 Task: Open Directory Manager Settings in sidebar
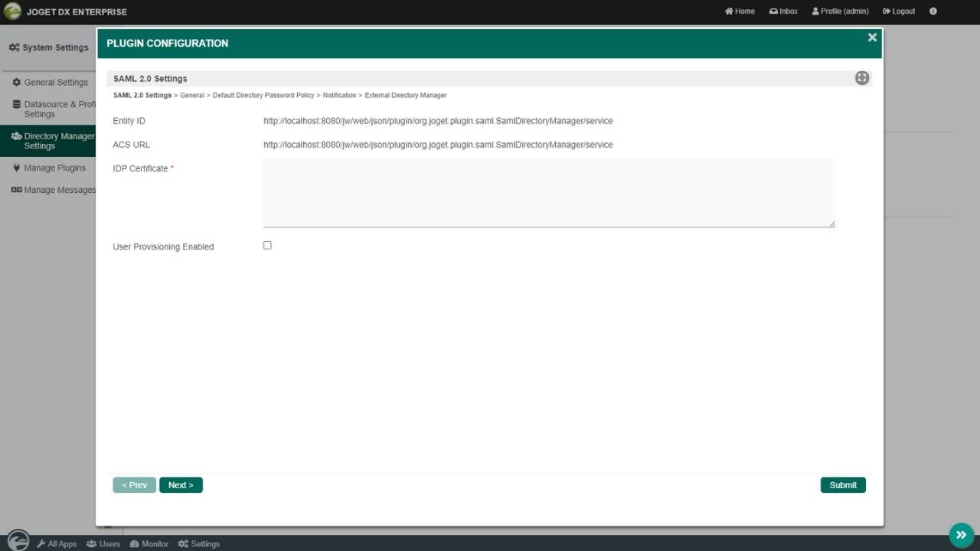48,141
